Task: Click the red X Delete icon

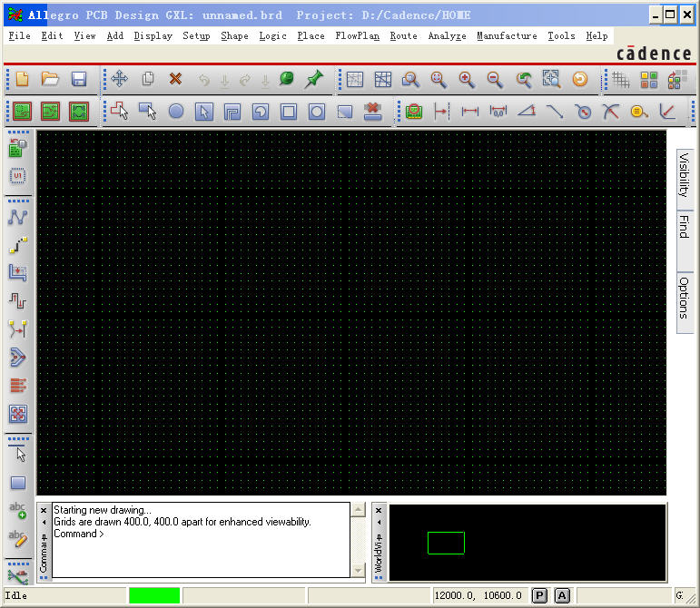Action: pos(175,79)
